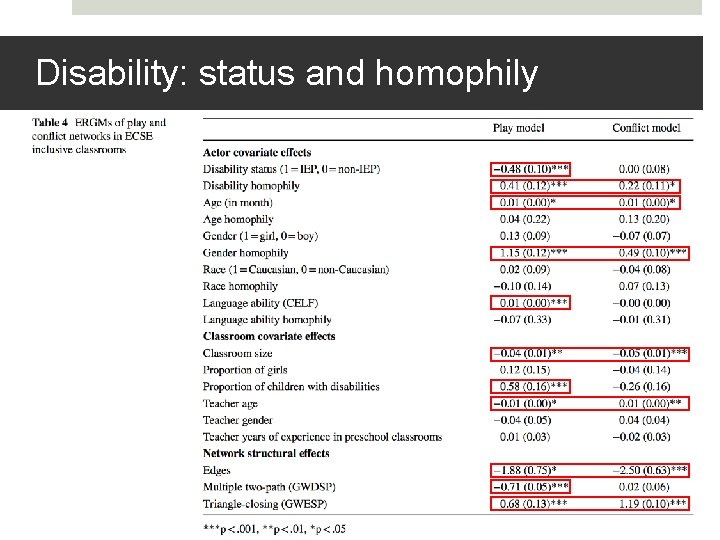Image resolution: width=720 pixels, height=540 pixels.
Task: Select the 'Race homophily' row label
Action: click(240, 286)
